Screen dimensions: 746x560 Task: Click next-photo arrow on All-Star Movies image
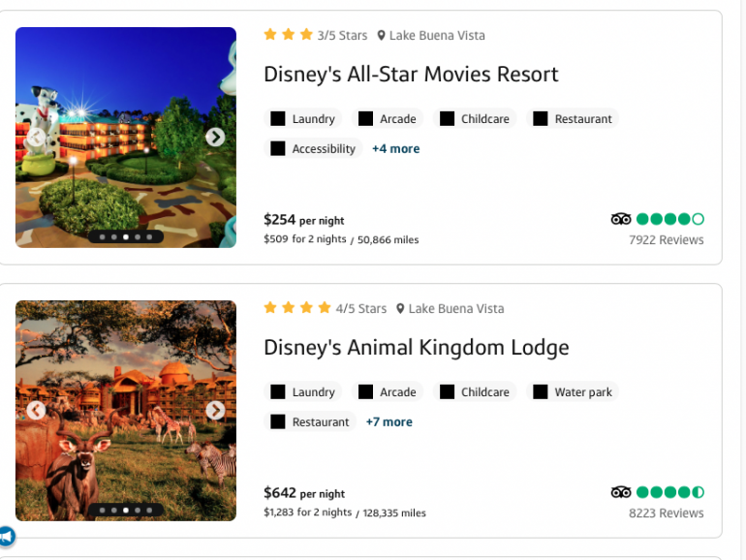pyautogui.click(x=215, y=138)
